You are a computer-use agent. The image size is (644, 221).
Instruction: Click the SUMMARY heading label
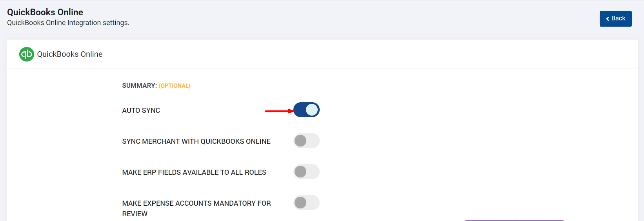[139, 85]
